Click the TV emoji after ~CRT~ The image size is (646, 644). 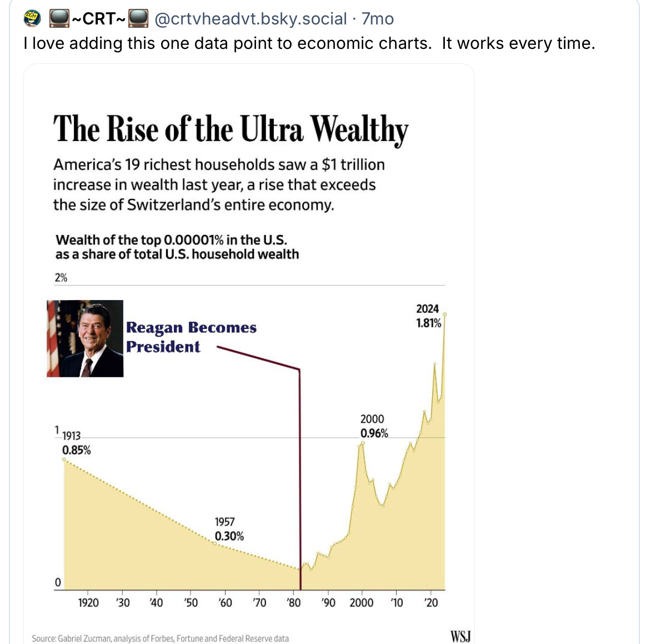[x=138, y=18]
